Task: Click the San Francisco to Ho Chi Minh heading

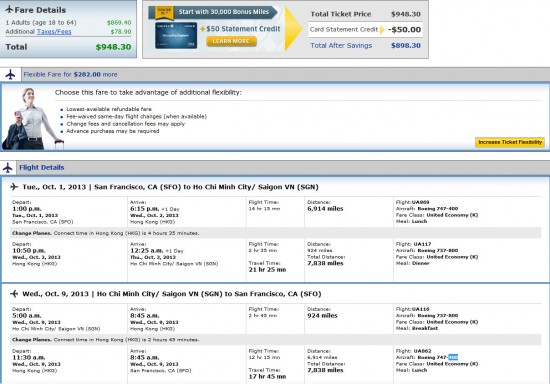Action: point(170,187)
